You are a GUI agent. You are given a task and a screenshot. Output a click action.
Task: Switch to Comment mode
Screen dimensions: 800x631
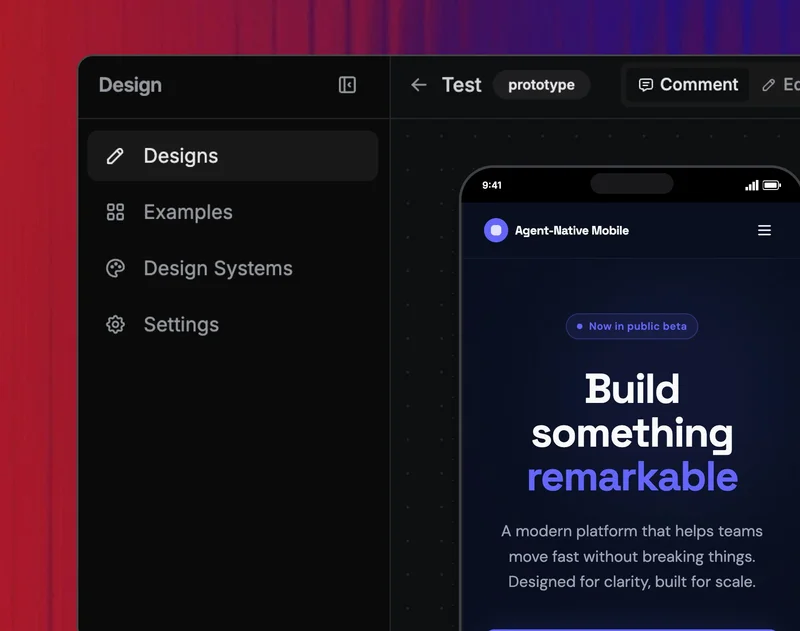pos(688,85)
